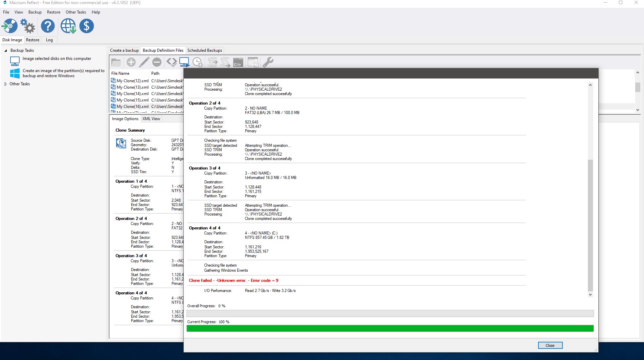Screen dimensions: 644x360
Task: Select the Create a backup tab
Action: point(124,50)
